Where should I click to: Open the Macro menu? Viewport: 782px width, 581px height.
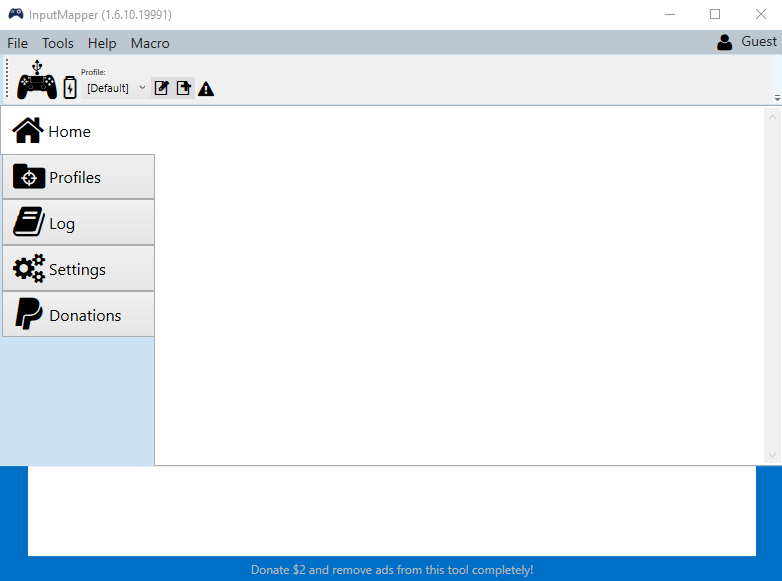point(150,43)
